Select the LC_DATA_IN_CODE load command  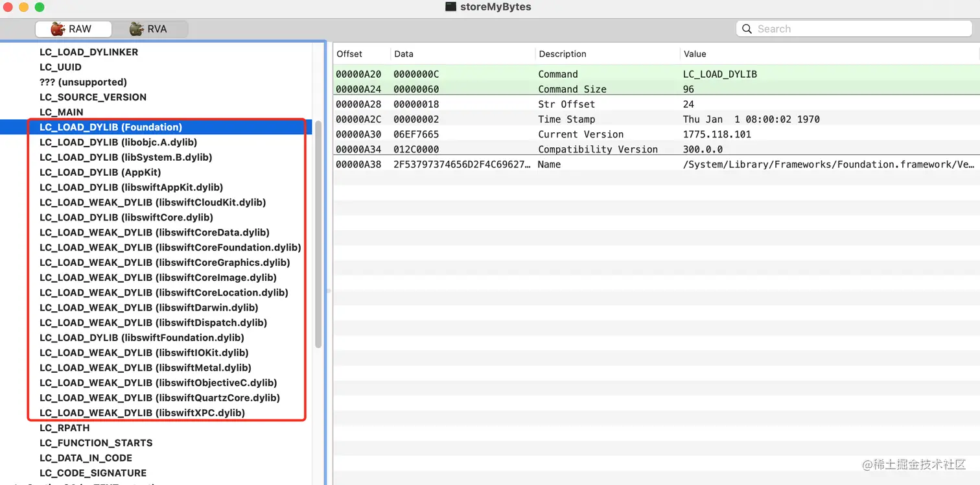click(86, 458)
